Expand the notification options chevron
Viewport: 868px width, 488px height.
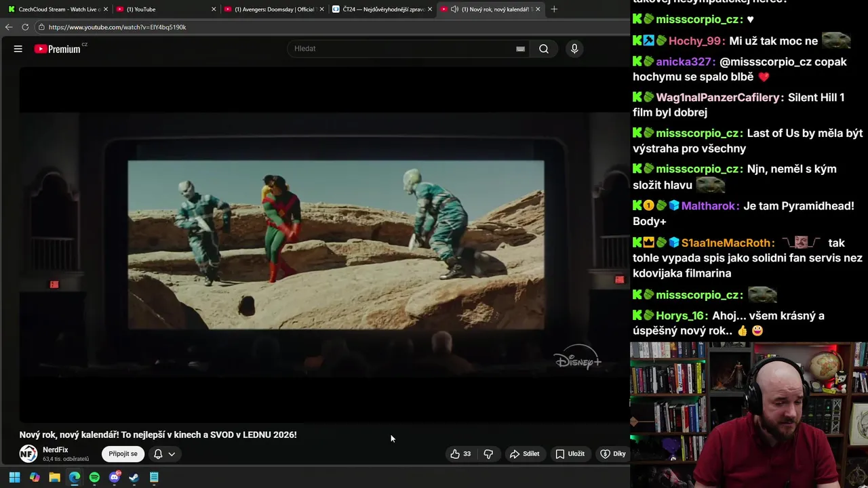[172, 454]
